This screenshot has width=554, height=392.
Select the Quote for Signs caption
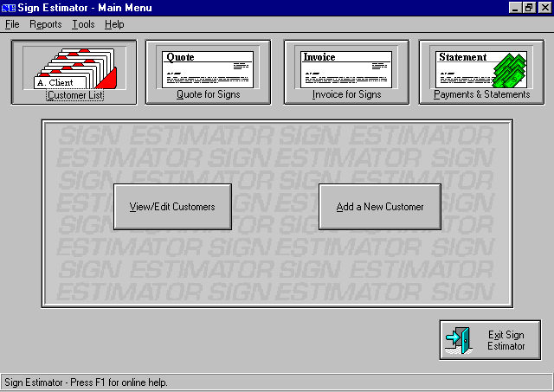click(208, 95)
